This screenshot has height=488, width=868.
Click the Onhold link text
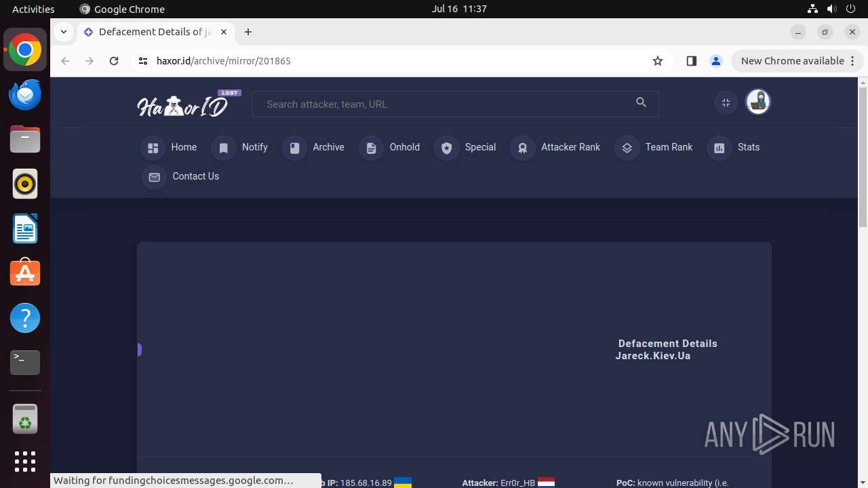(x=404, y=147)
